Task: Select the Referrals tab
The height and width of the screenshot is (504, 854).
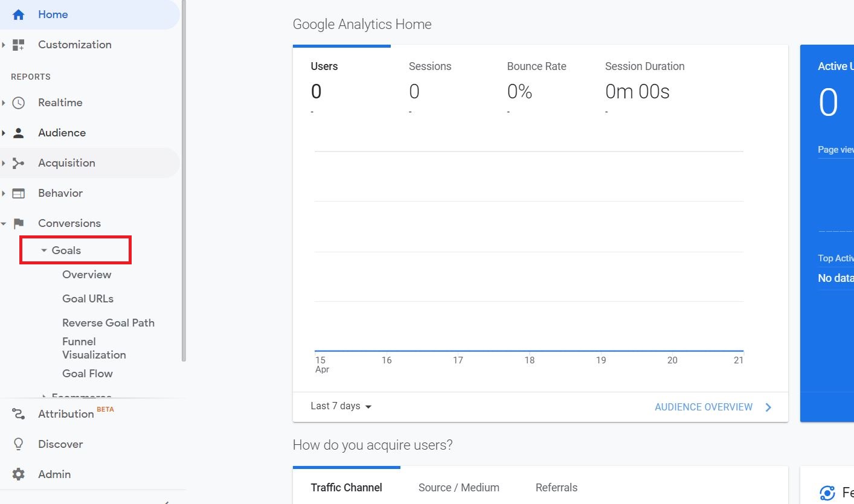Action: point(556,488)
